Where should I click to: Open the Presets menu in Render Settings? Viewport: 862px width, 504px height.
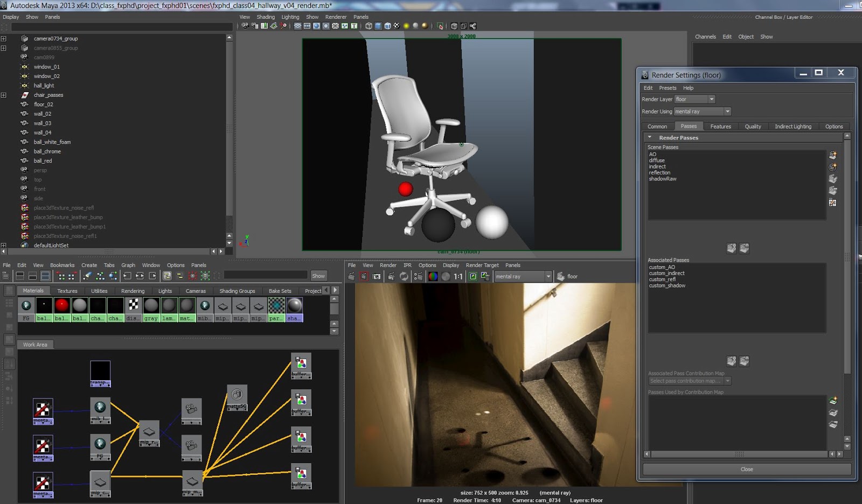(668, 88)
